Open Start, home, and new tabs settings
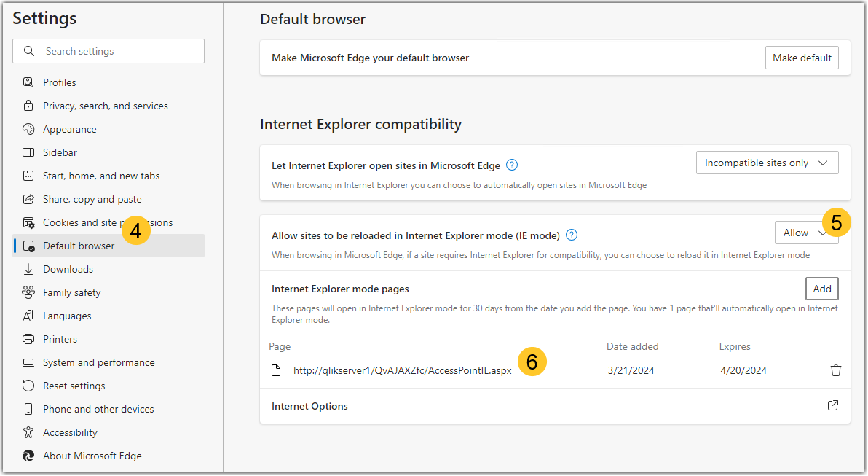Viewport: 868px width, 476px height. click(x=100, y=176)
